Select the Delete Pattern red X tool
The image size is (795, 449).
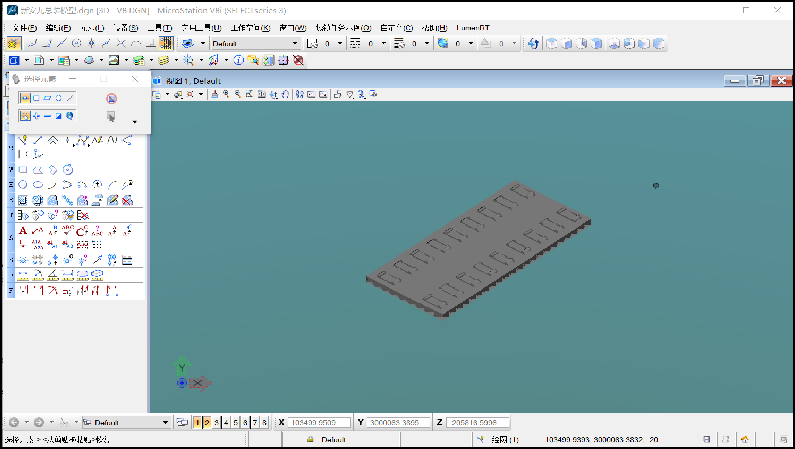[127, 201]
